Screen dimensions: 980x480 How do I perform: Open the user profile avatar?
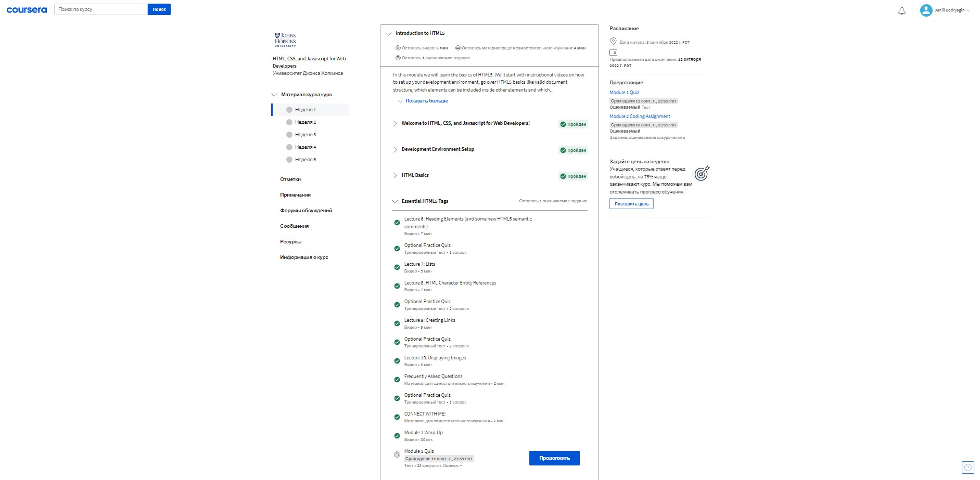click(x=926, y=10)
